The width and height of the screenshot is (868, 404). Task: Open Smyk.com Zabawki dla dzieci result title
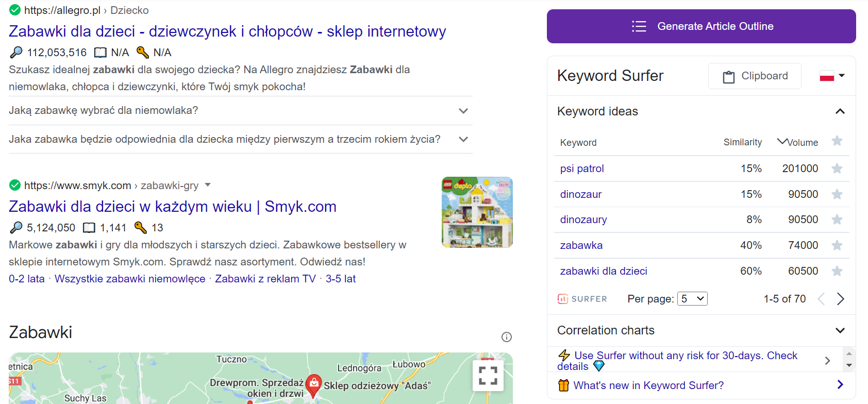pos(173,207)
